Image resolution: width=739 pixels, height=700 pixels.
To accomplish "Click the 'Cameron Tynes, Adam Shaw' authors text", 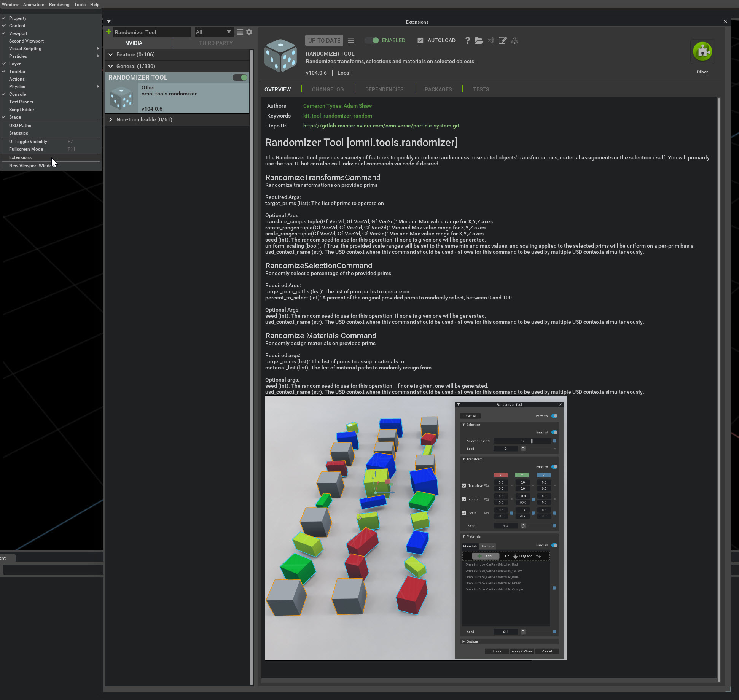I will coord(337,106).
